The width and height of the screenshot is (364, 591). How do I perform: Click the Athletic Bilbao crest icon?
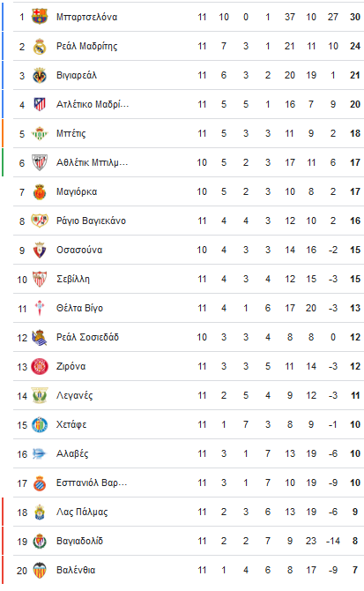[40, 162]
